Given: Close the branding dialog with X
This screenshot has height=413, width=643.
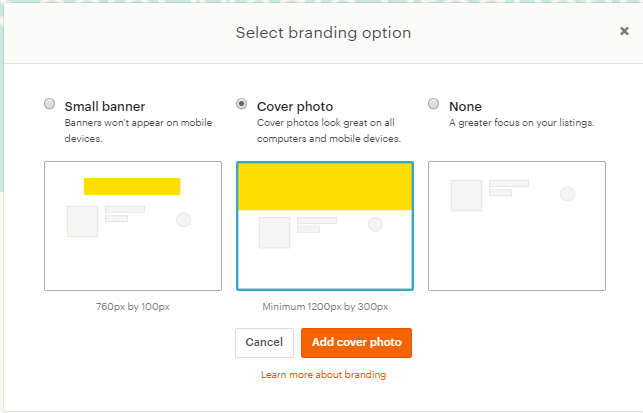Looking at the screenshot, I should coord(624,31).
